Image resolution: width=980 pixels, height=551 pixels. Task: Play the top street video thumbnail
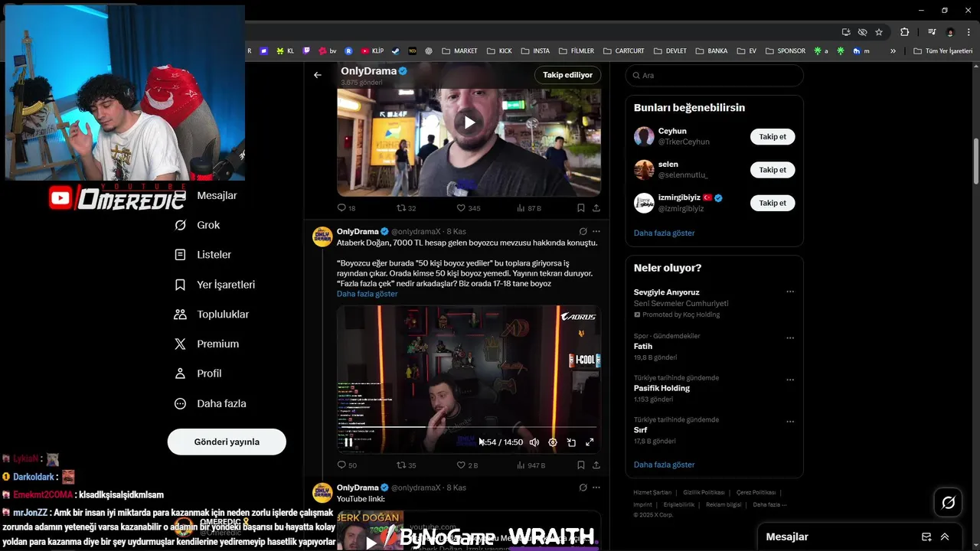(469, 122)
